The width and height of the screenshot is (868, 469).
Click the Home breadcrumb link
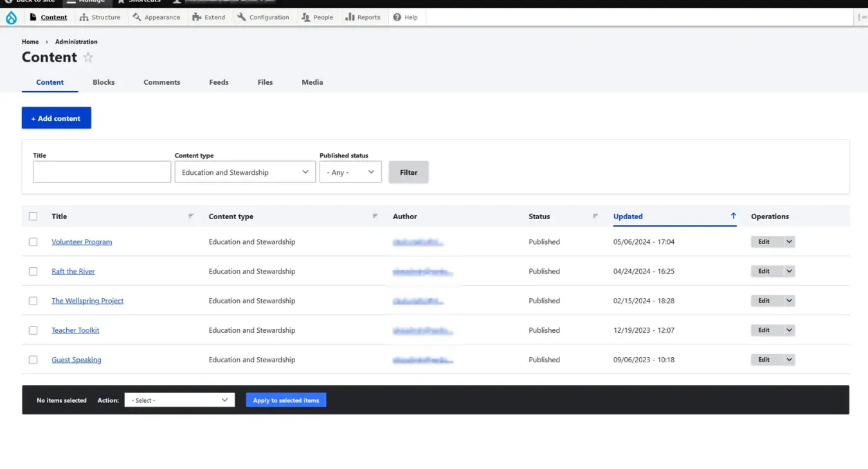(x=30, y=42)
